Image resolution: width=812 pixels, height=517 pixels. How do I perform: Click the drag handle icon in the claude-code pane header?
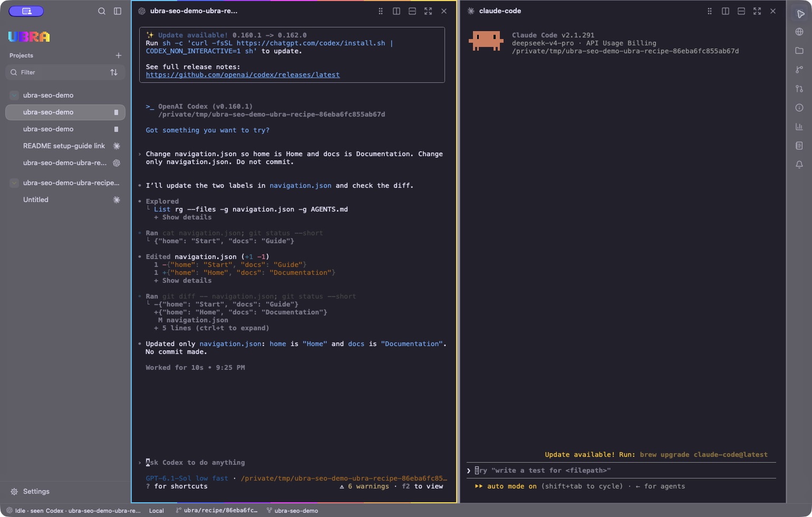[x=710, y=11]
